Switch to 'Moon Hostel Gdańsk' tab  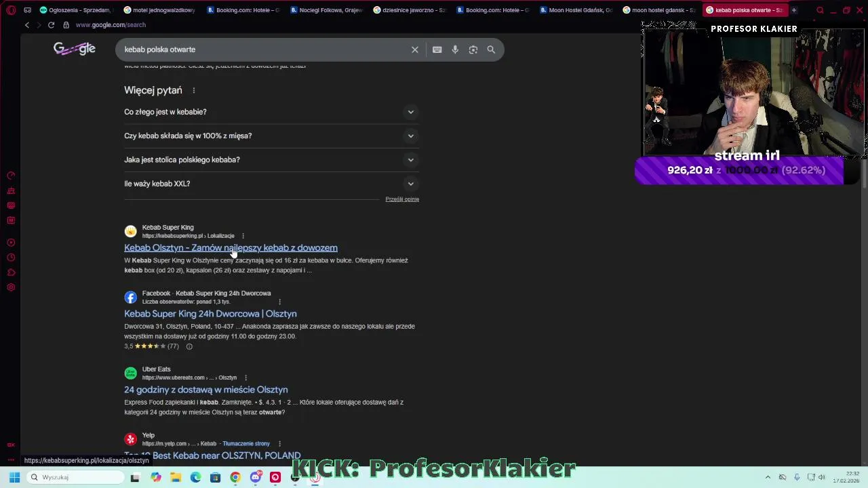click(x=576, y=10)
